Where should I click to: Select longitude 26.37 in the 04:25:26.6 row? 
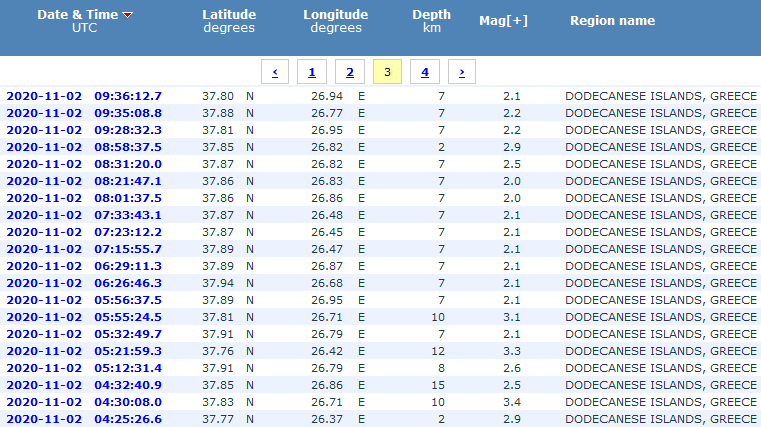tap(327, 419)
